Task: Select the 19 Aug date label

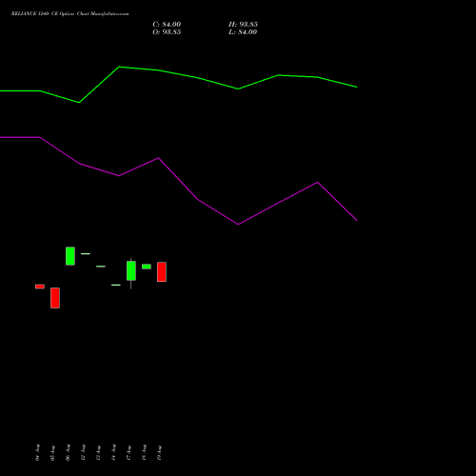Action: [159, 452]
